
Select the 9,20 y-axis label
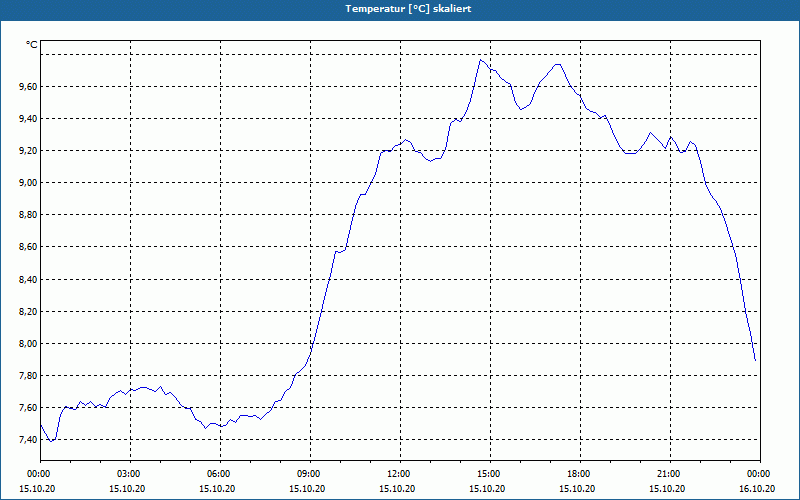coord(28,151)
